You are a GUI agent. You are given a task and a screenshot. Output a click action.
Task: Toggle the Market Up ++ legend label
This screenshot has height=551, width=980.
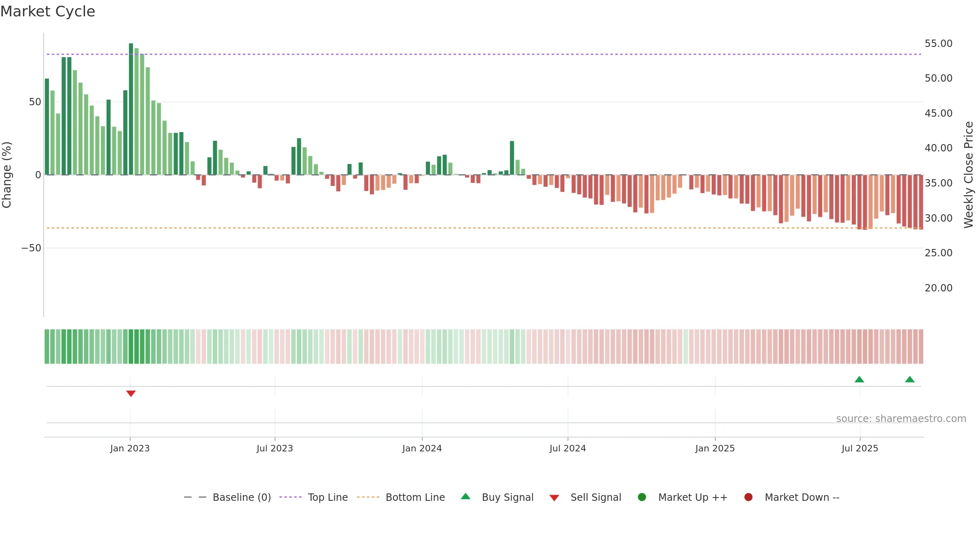[x=693, y=497]
